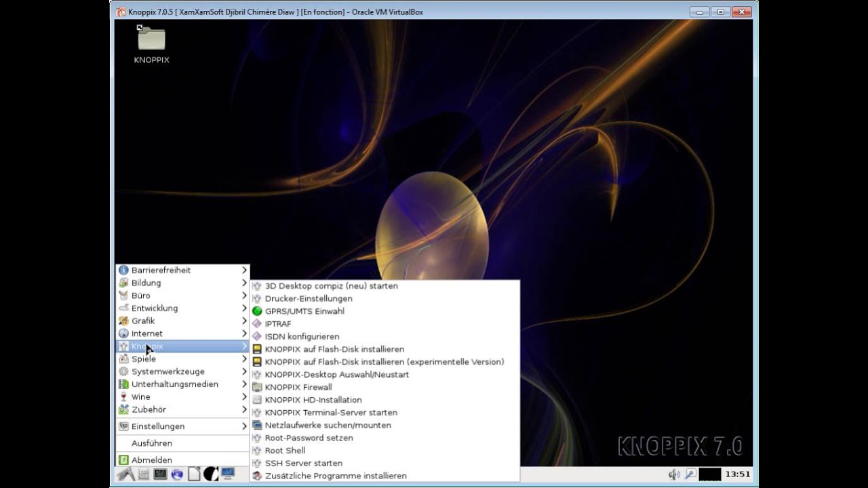
Task: Expand the Entwicklung submenu
Action: (182, 308)
